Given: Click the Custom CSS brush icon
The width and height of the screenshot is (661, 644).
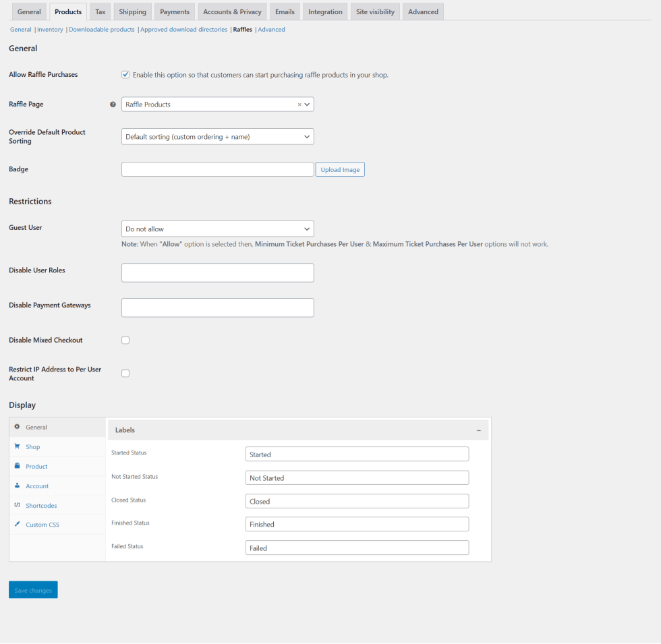Looking at the screenshot, I should pos(17,524).
